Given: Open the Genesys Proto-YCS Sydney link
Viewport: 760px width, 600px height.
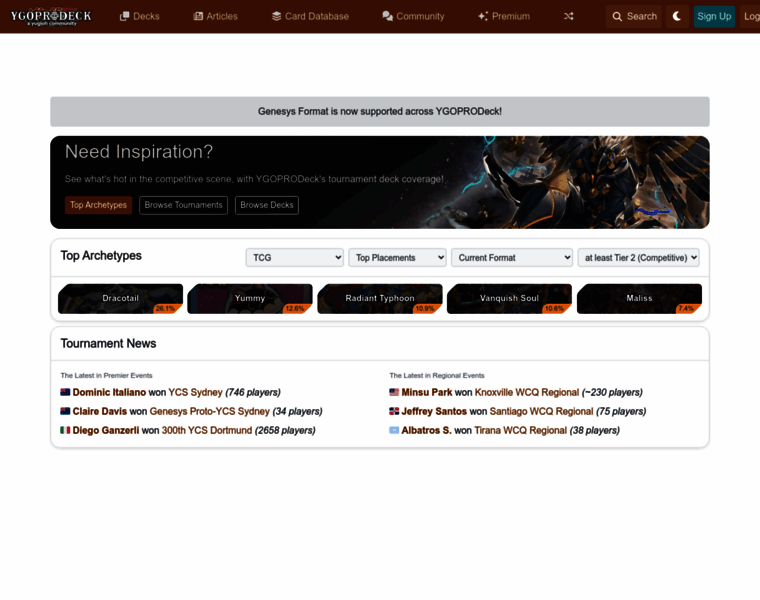Looking at the screenshot, I should (209, 411).
